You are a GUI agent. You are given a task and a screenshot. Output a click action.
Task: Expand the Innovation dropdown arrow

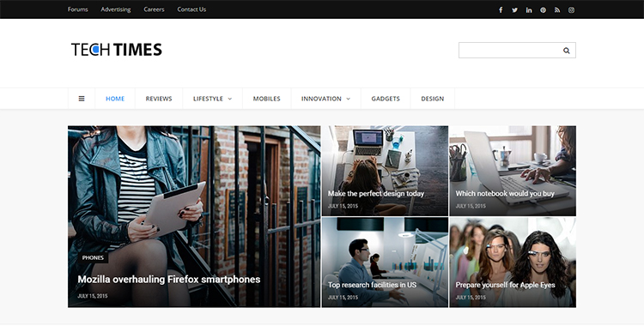point(349,99)
